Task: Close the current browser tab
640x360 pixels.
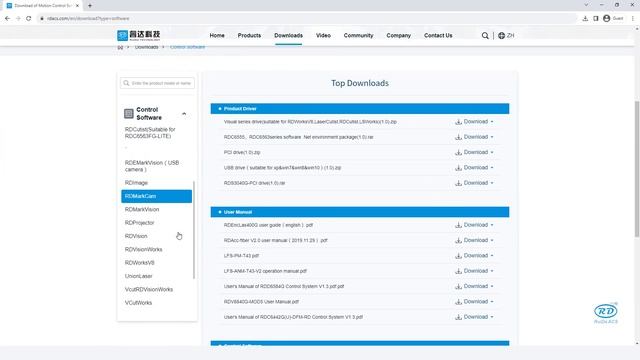Action: tap(77, 6)
